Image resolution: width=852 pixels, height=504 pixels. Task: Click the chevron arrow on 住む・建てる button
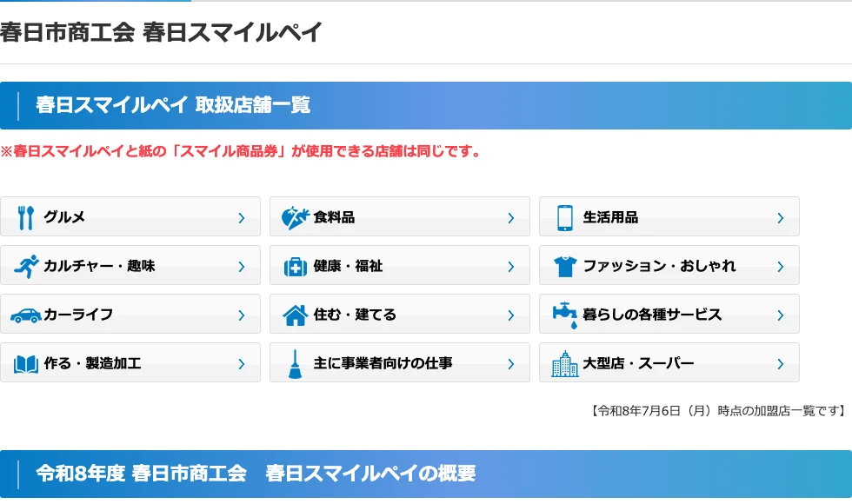point(511,315)
